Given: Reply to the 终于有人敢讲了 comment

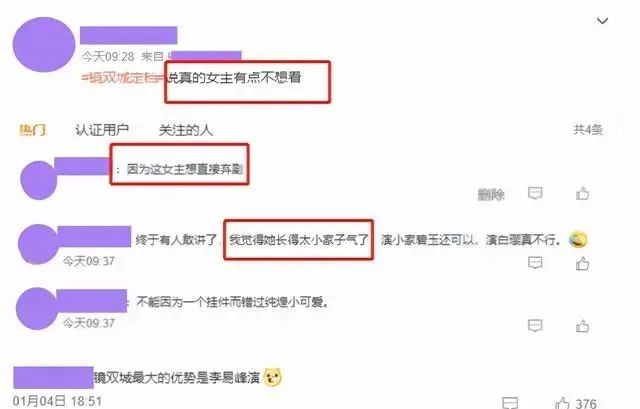Looking at the screenshot, I should pos(535,263).
